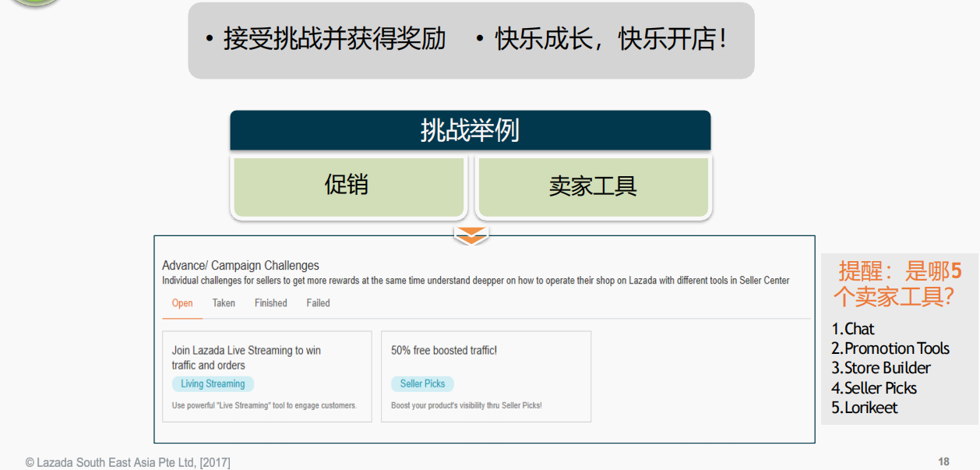Click the Seller Picks tag icon

pyautogui.click(x=422, y=383)
